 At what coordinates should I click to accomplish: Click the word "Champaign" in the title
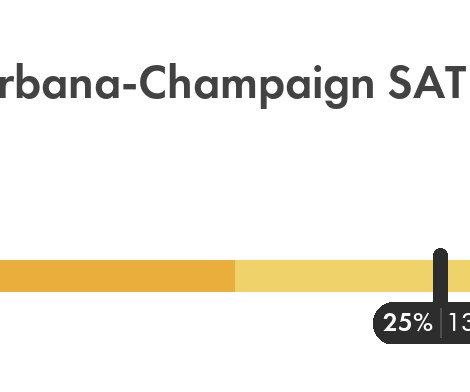[x=256, y=85]
